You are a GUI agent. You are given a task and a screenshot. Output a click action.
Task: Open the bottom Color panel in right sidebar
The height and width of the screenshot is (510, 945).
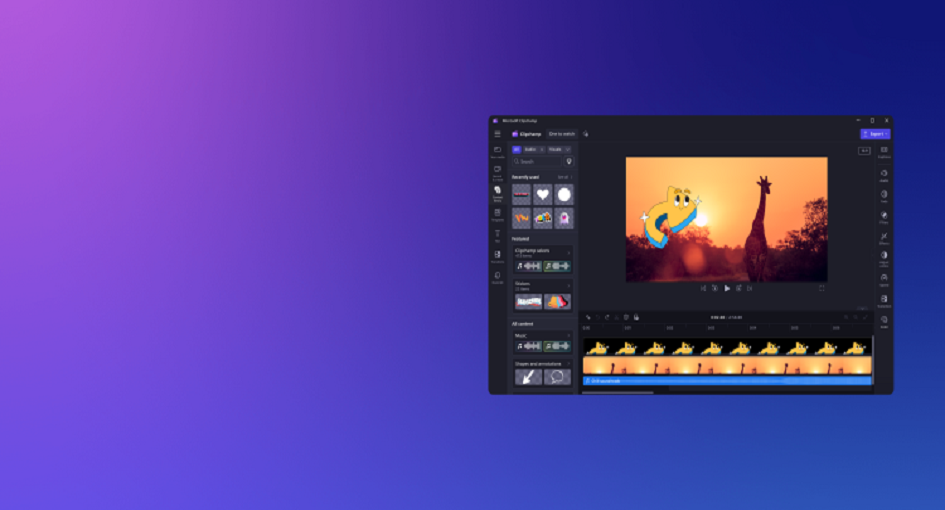(884, 322)
